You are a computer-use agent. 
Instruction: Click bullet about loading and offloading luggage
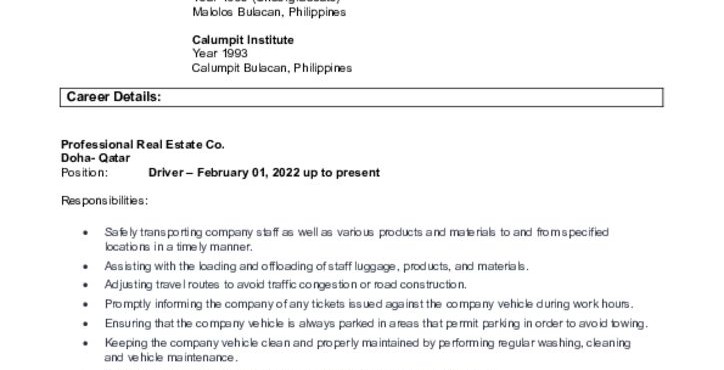(316, 267)
